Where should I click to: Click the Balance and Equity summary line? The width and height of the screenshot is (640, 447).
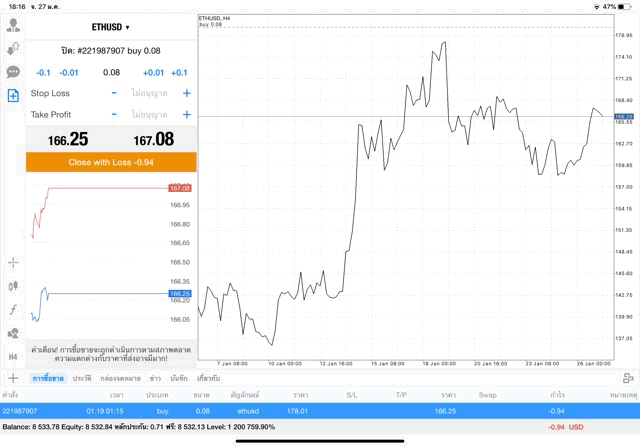coord(138,427)
